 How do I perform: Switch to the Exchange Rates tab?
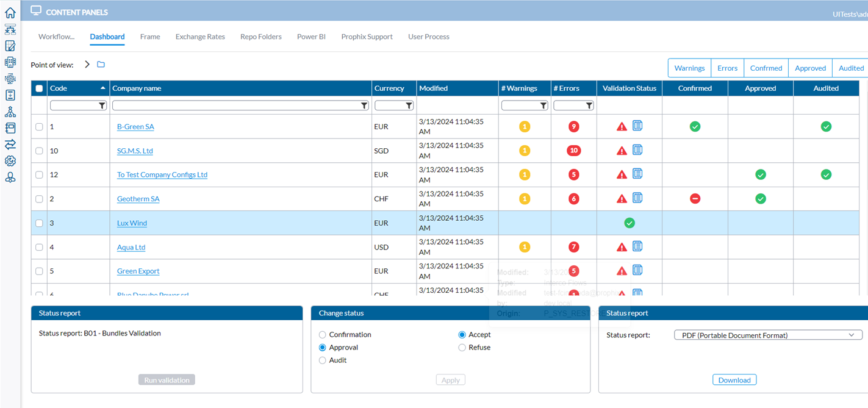click(200, 37)
